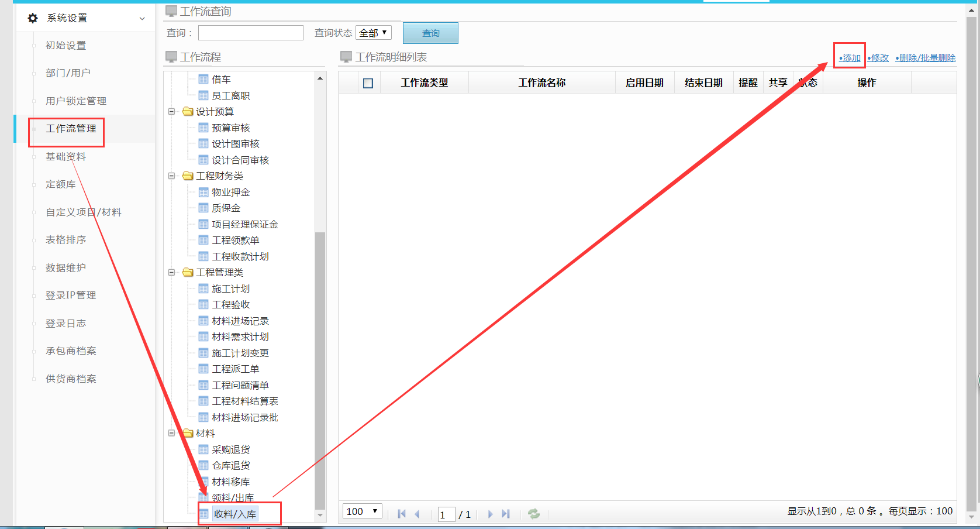Open the 查询状态 dropdown showing 全部
This screenshot has height=529, width=980.
point(373,33)
